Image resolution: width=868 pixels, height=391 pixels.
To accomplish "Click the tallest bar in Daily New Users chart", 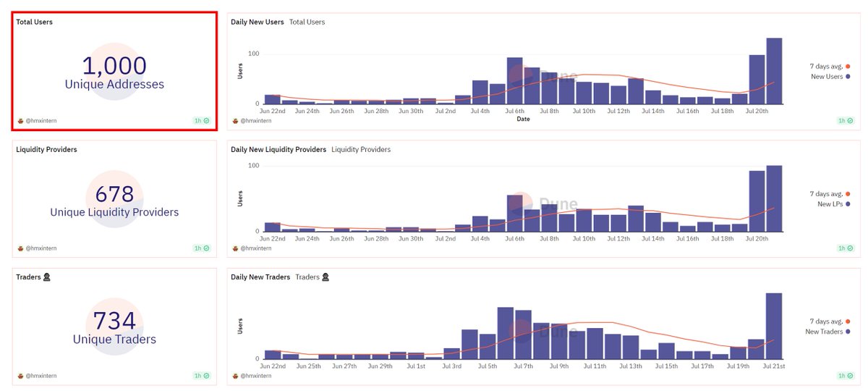I will coord(774,71).
